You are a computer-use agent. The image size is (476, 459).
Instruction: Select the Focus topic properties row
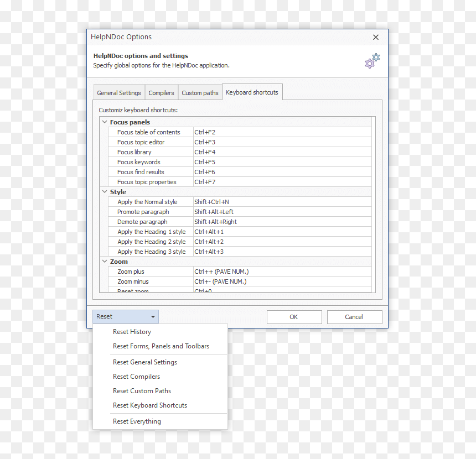(x=240, y=182)
